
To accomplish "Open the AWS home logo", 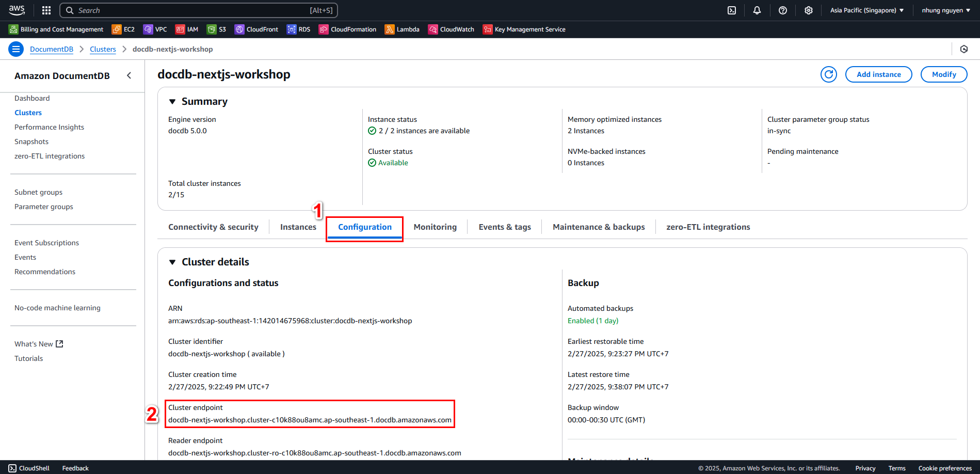I will pos(17,10).
